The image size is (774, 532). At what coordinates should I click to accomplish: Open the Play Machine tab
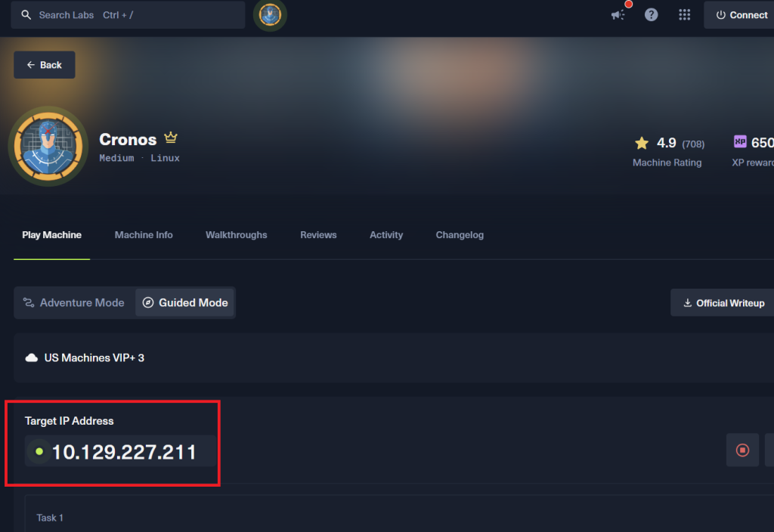pyautogui.click(x=52, y=235)
